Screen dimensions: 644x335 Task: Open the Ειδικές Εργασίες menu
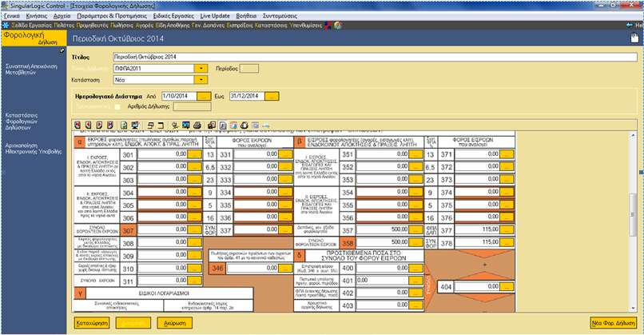coord(173,16)
